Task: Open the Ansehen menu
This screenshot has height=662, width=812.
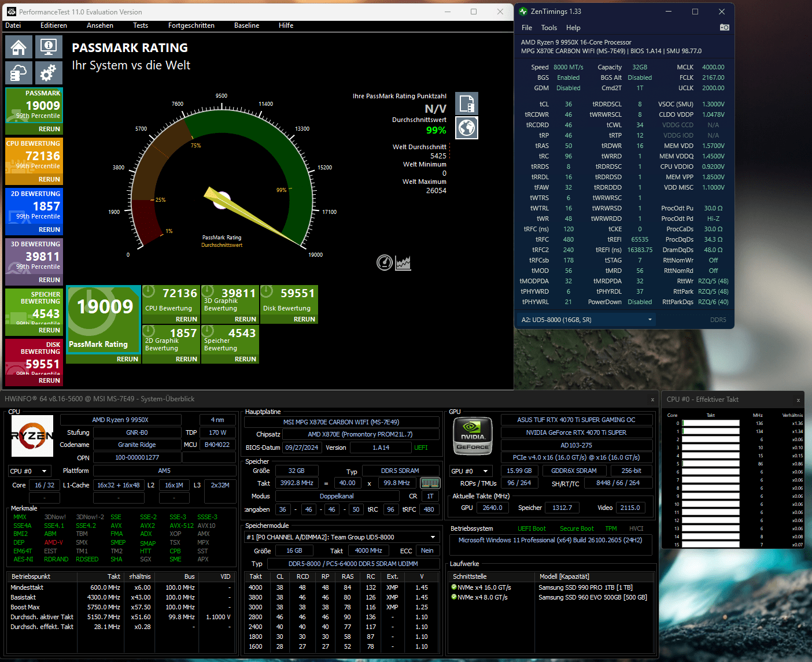Action: point(100,25)
